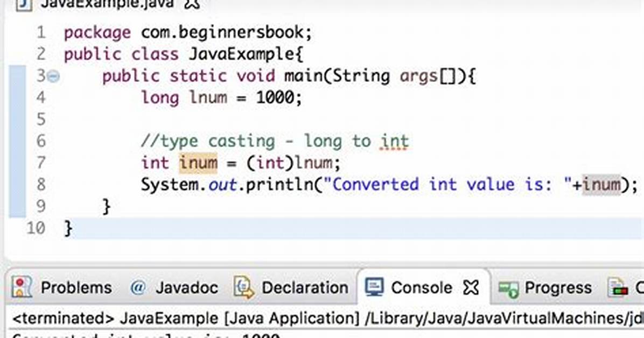Click the cut-off tab icon right of Progress
The height and width of the screenshot is (338, 644).
618,288
